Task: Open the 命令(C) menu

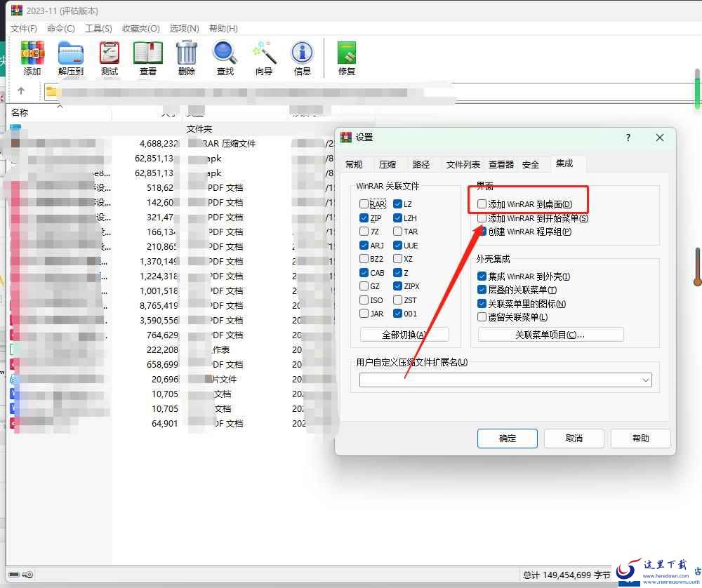Action: coord(61,29)
